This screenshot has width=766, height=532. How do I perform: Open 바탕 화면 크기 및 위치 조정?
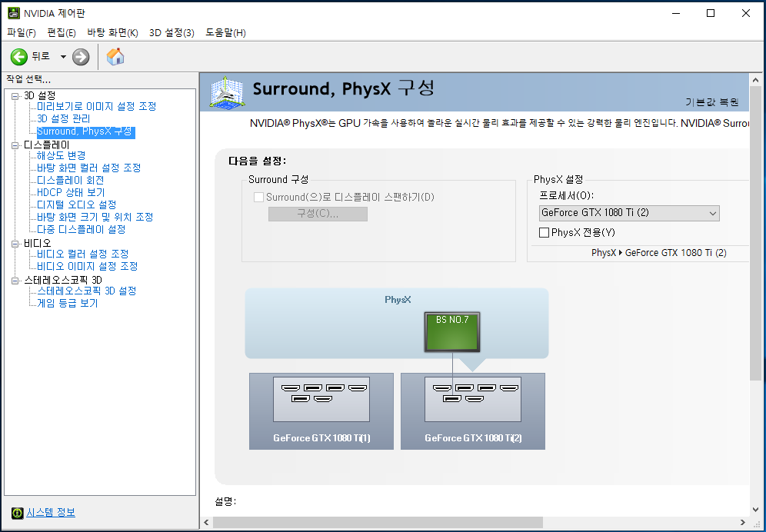click(95, 217)
